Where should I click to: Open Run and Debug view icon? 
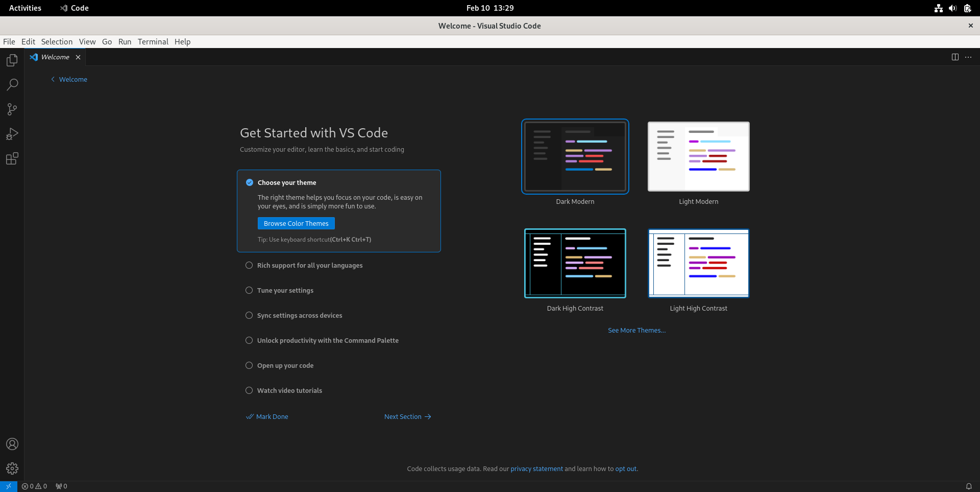tap(12, 134)
